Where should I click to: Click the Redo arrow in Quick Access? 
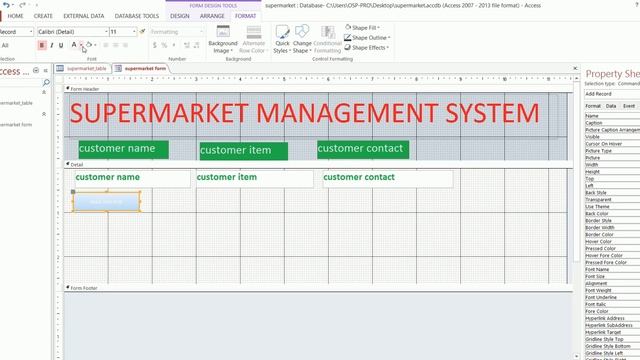pos(22,5)
